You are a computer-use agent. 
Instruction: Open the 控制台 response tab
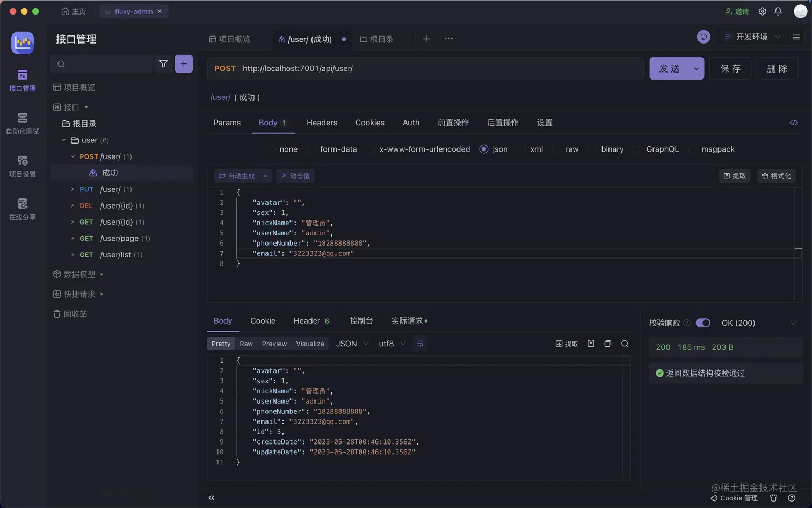361,320
